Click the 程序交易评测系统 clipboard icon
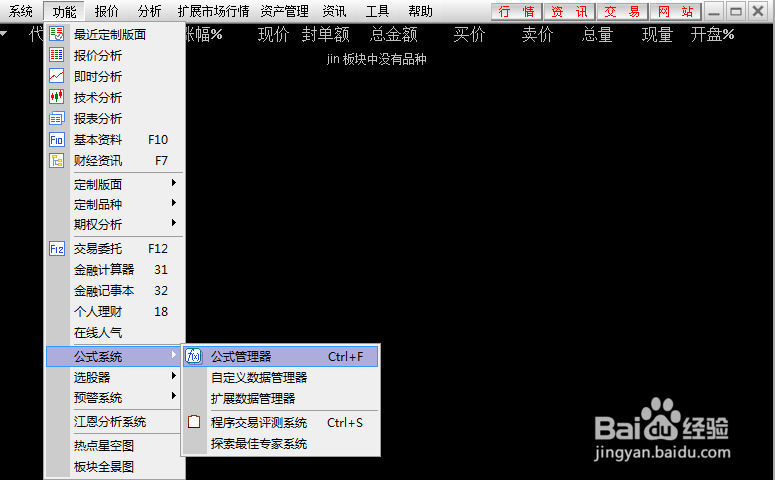Image resolution: width=775 pixels, height=480 pixels. coord(194,422)
